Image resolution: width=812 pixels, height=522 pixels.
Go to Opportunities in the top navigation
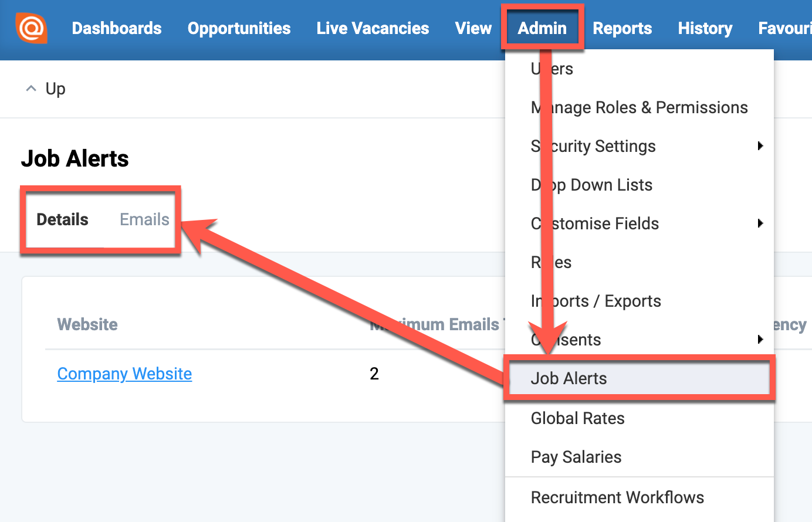[x=239, y=28]
